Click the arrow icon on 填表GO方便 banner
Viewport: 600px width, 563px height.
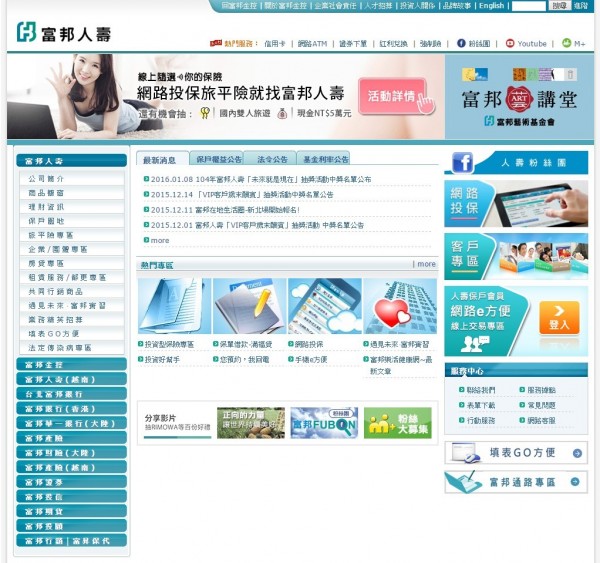(x=577, y=453)
